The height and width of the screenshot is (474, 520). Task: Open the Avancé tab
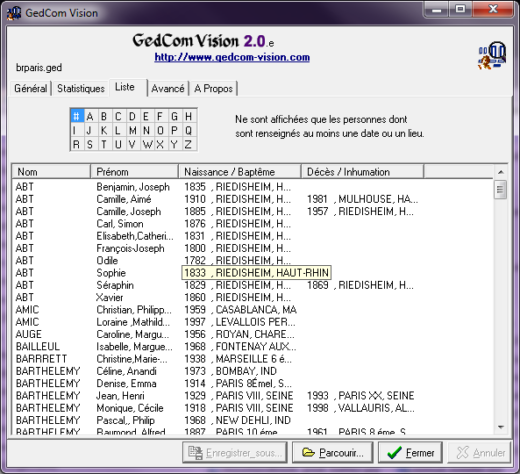coord(168,89)
